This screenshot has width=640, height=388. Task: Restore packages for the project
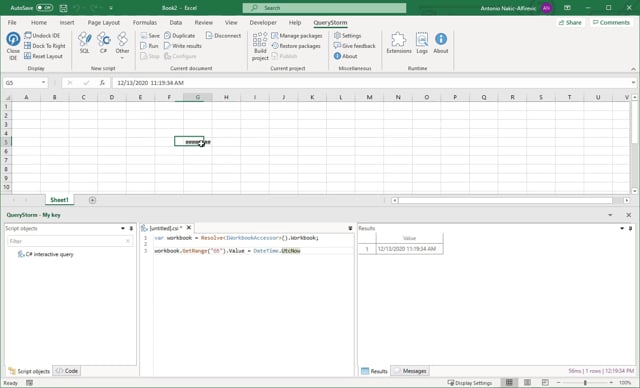[x=296, y=46]
